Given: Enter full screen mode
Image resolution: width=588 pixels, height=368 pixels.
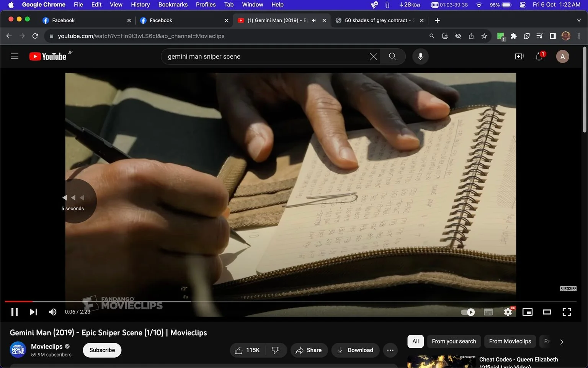Looking at the screenshot, I should click(567, 312).
